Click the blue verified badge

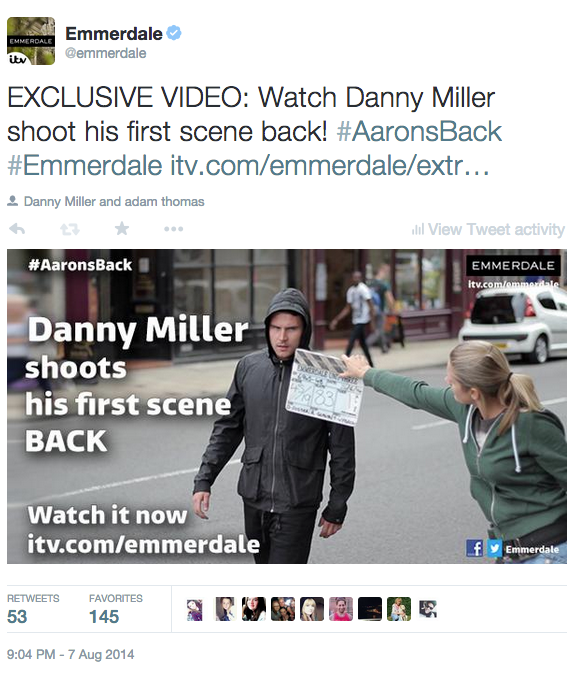(174, 33)
